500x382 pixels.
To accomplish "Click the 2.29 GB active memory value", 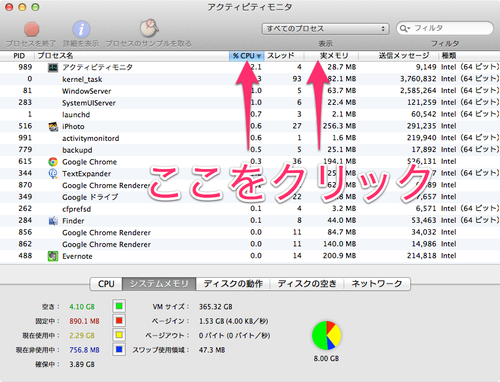I will point(82,335).
